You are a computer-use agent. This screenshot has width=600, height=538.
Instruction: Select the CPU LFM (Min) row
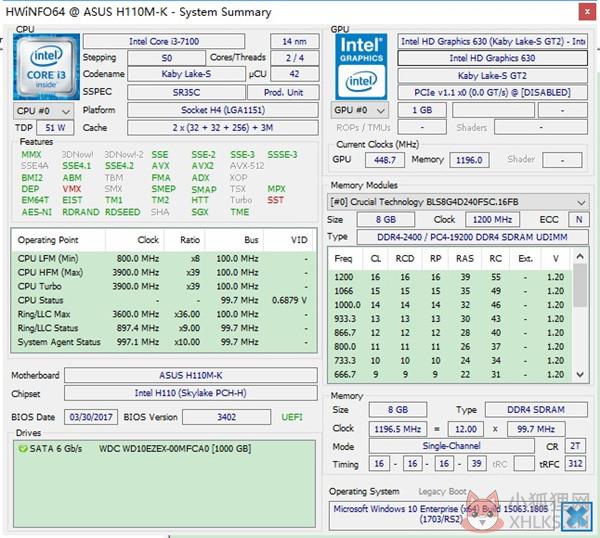coord(164,259)
